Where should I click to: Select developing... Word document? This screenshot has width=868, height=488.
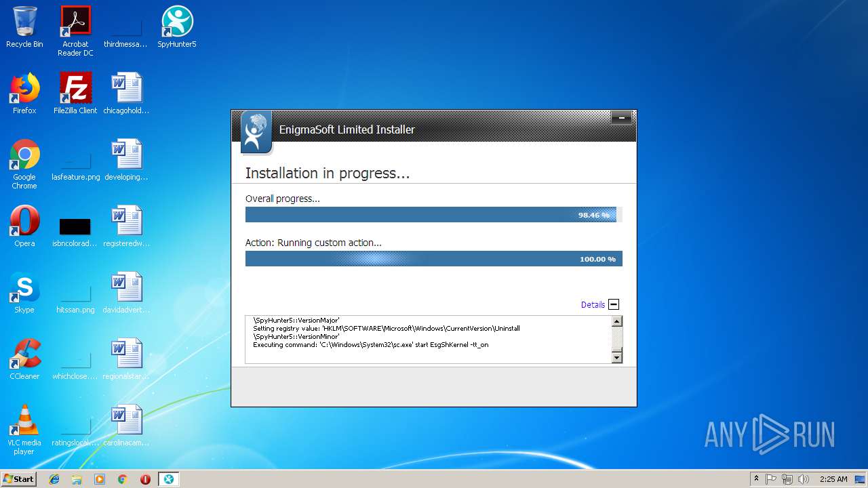click(126, 160)
